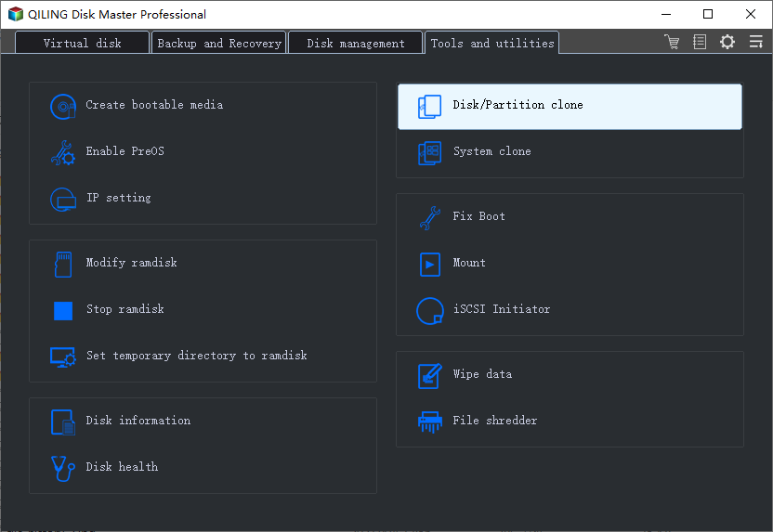Open Mount text label

click(x=469, y=263)
